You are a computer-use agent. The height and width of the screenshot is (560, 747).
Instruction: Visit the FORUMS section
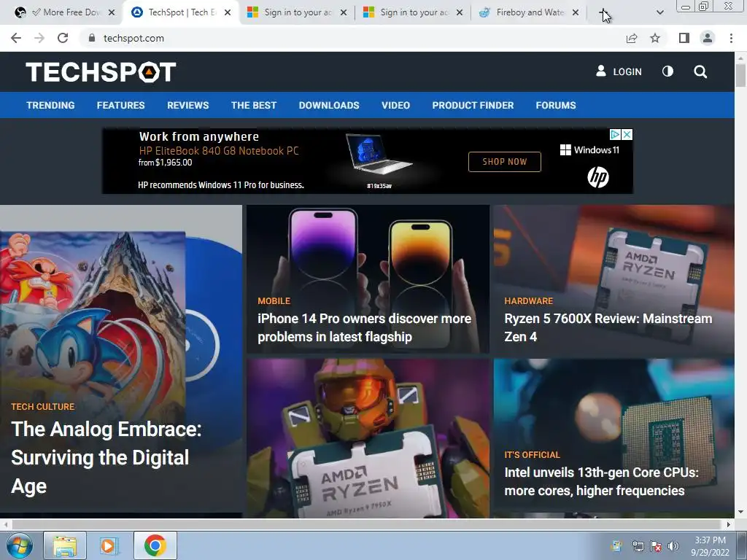[556, 105]
